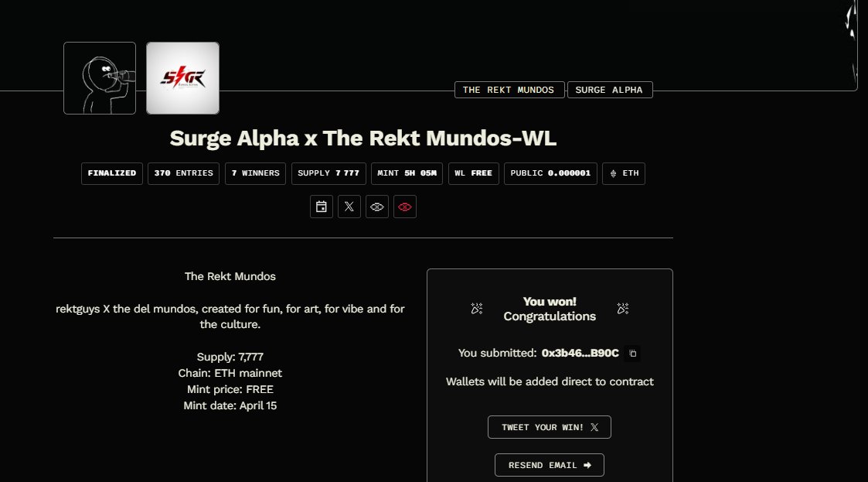Click the Surge Alpha x The Rekt Mundos-WL title

[x=363, y=138]
